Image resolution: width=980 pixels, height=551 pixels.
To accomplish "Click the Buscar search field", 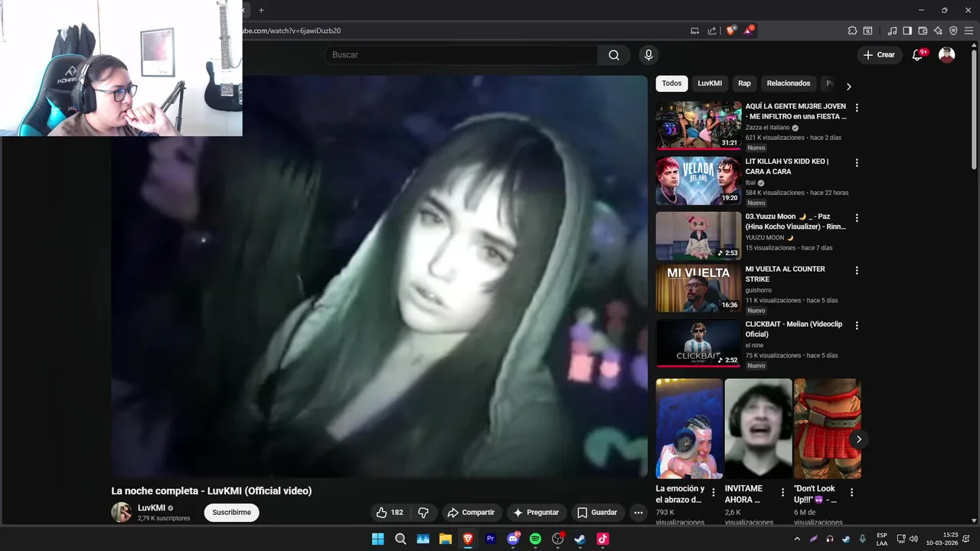I will (x=462, y=55).
